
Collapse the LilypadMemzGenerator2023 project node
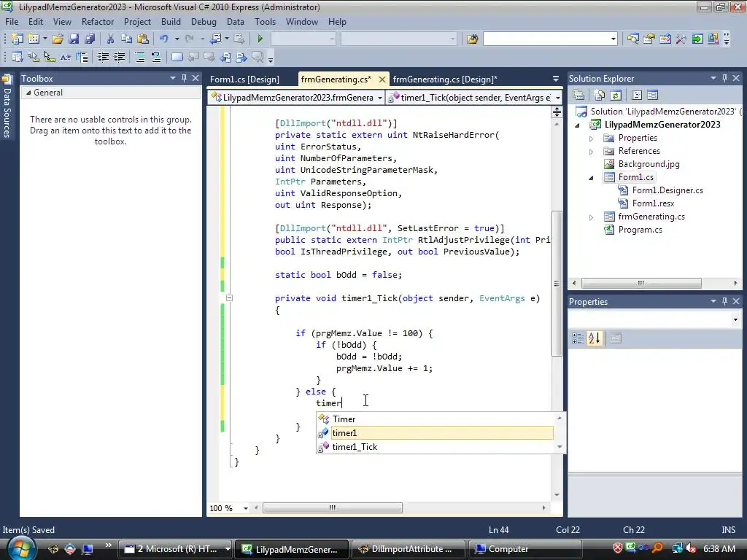[578, 125]
